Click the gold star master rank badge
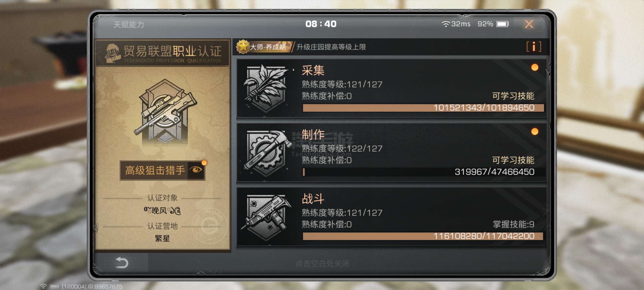This screenshot has height=290, width=644. pos(242,47)
